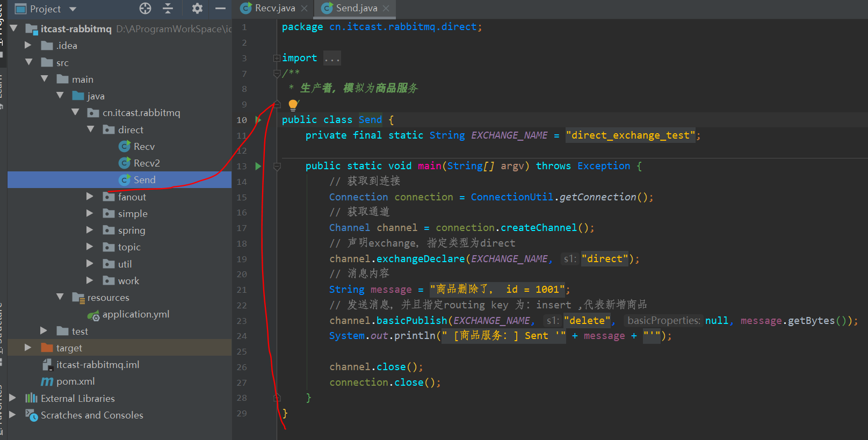
Task: Click the Send class icon in tree
Action: [x=125, y=180]
